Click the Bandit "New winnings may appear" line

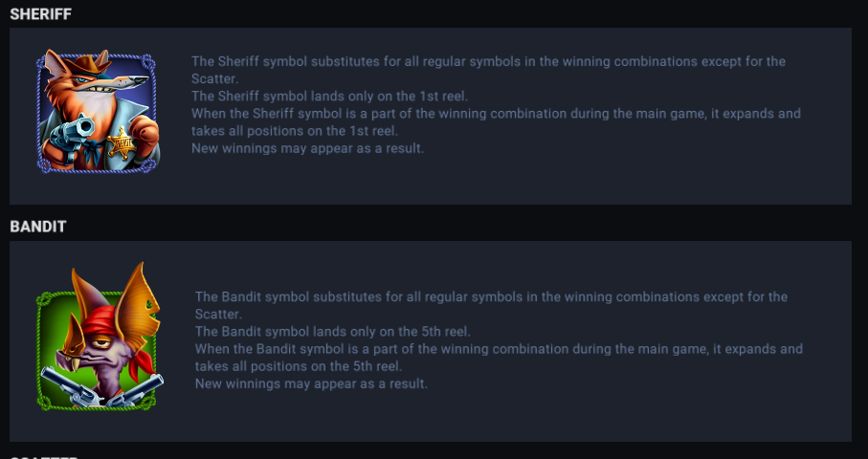point(311,383)
